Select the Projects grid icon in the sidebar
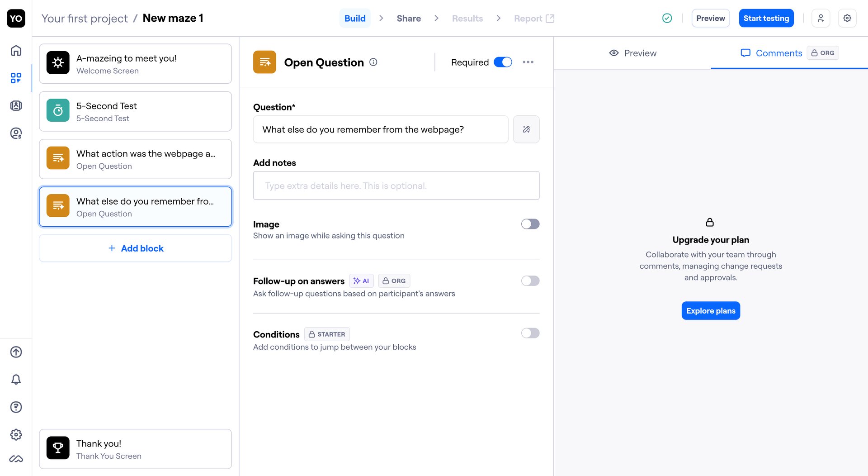The height and width of the screenshot is (476, 868). (x=16, y=78)
